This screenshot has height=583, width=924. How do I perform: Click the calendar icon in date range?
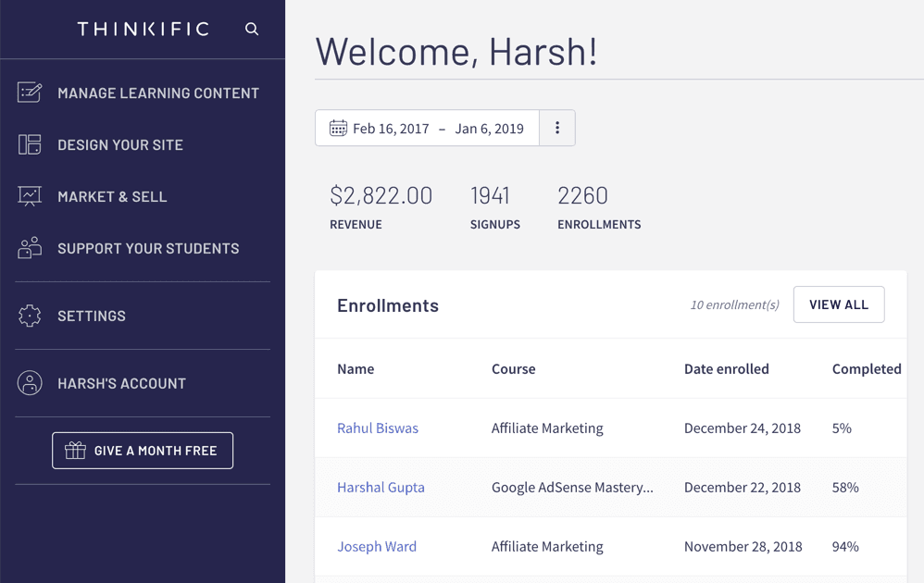pyautogui.click(x=338, y=129)
